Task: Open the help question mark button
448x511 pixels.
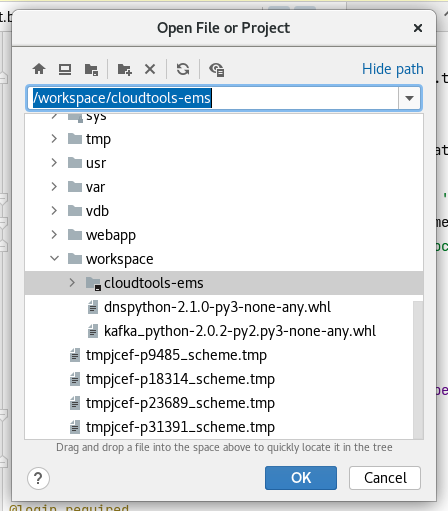Action: tap(38, 478)
